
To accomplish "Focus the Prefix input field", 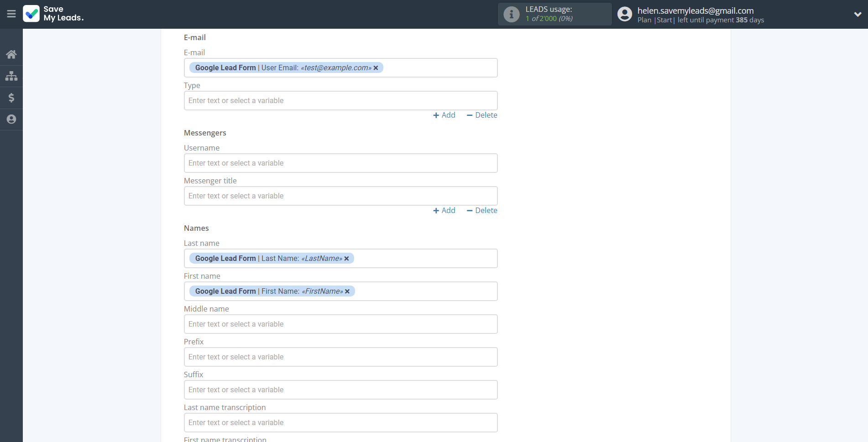I will pos(340,357).
